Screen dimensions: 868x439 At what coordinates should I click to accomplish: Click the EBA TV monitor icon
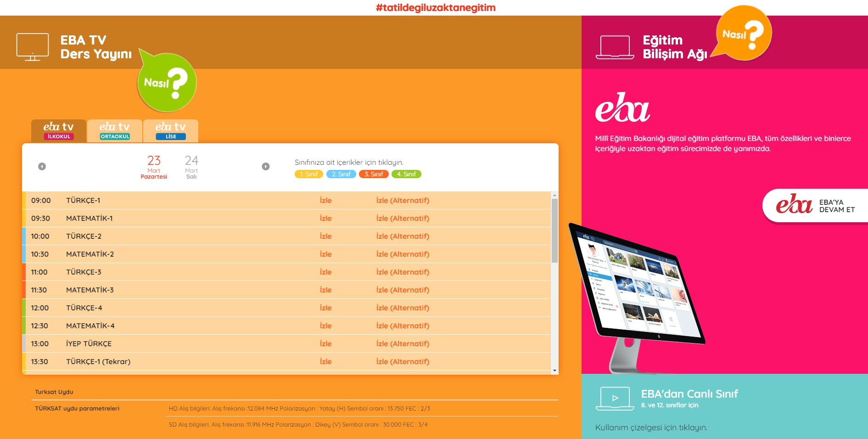pos(33,47)
